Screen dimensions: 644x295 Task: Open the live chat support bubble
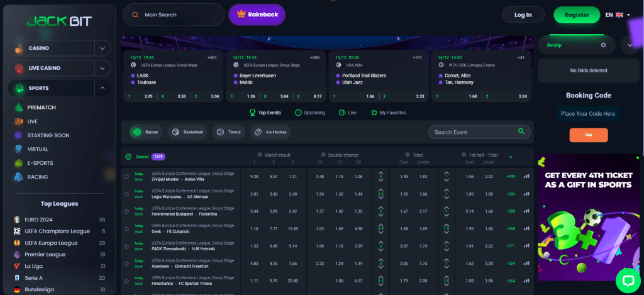coord(628,281)
